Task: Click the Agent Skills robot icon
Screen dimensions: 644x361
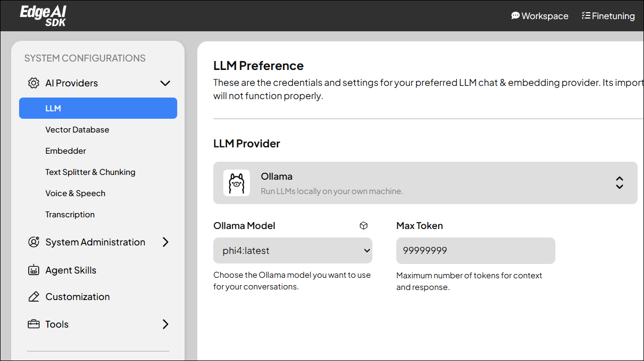Action: click(x=34, y=270)
